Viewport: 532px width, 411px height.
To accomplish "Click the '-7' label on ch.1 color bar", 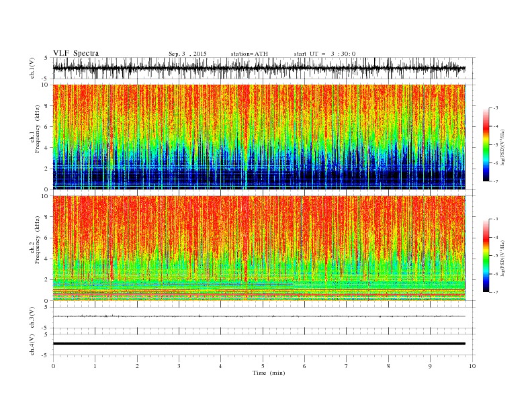I will (496, 181).
